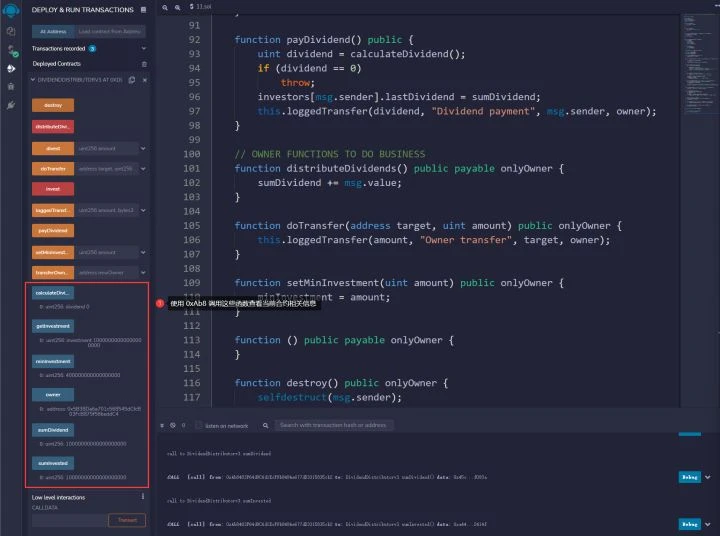Image resolution: width=720 pixels, height=536 pixels.
Task: Expand sumInvested call log details
Action: (708, 524)
